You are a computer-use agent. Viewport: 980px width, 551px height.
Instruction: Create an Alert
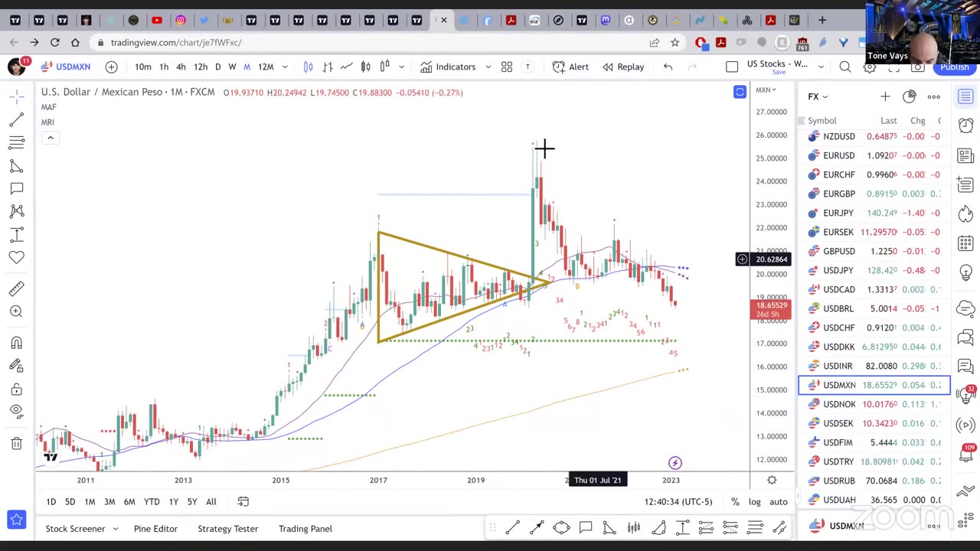(570, 67)
